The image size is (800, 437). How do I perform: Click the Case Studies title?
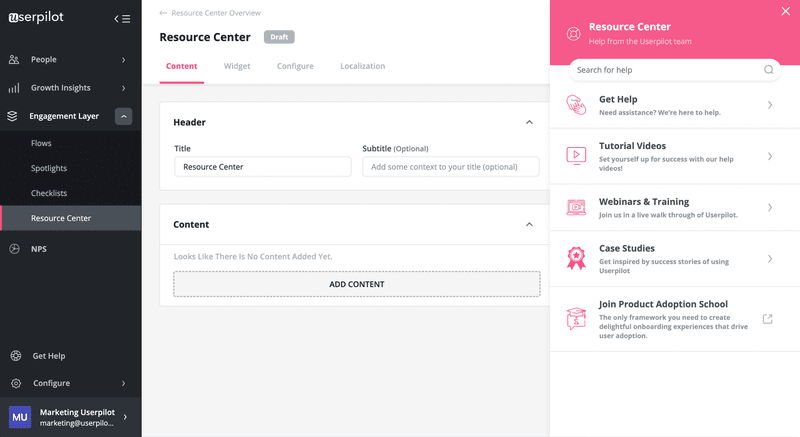[627, 248]
